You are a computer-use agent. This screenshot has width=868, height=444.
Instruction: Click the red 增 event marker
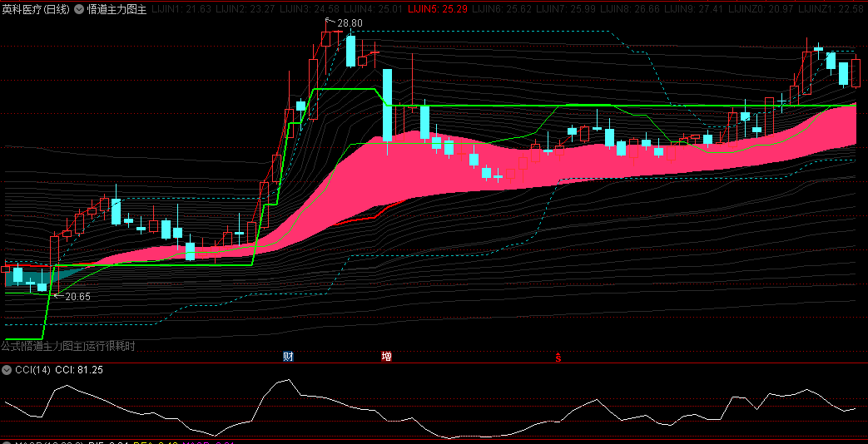[386, 356]
